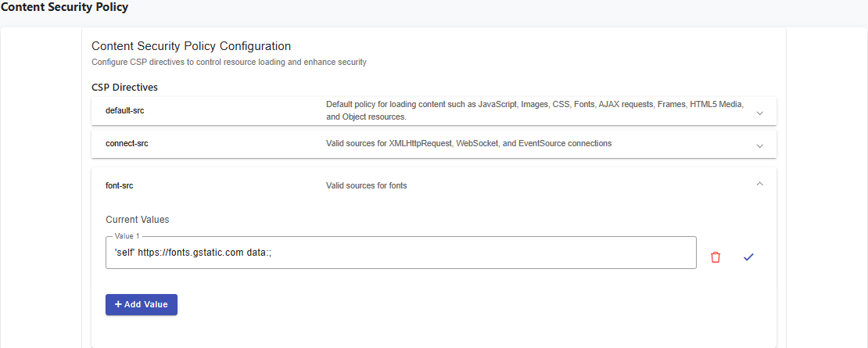Select the connect-src directive name

pos(127,144)
